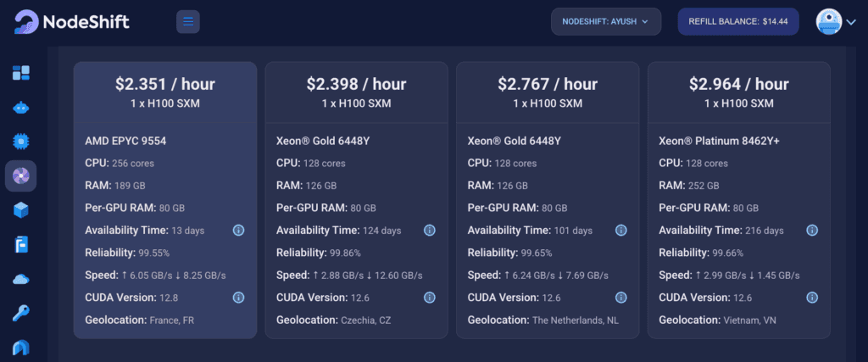Open the dashboard grid sidebar icon
The width and height of the screenshot is (868, 362).
pos(21,73)
